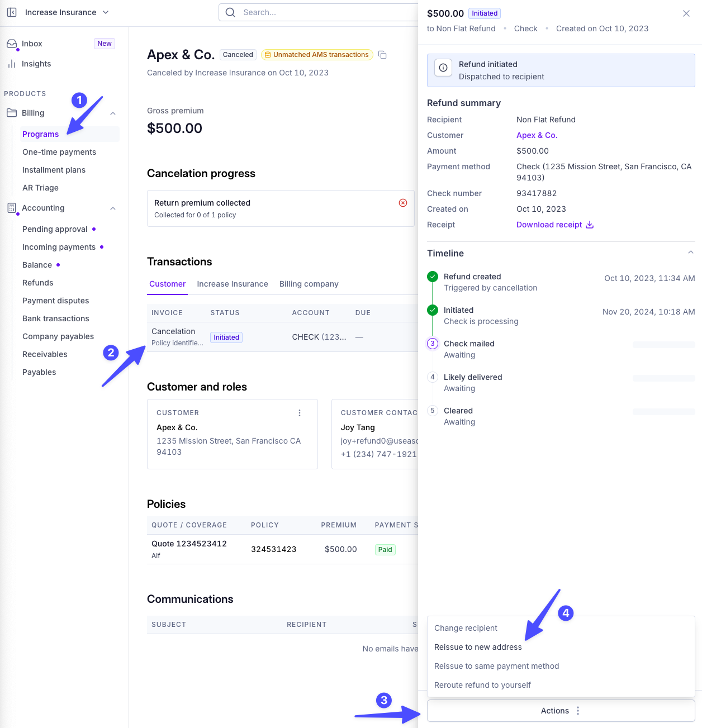Open One-time payments
The image size is (702, 728).
pos(59,152)
